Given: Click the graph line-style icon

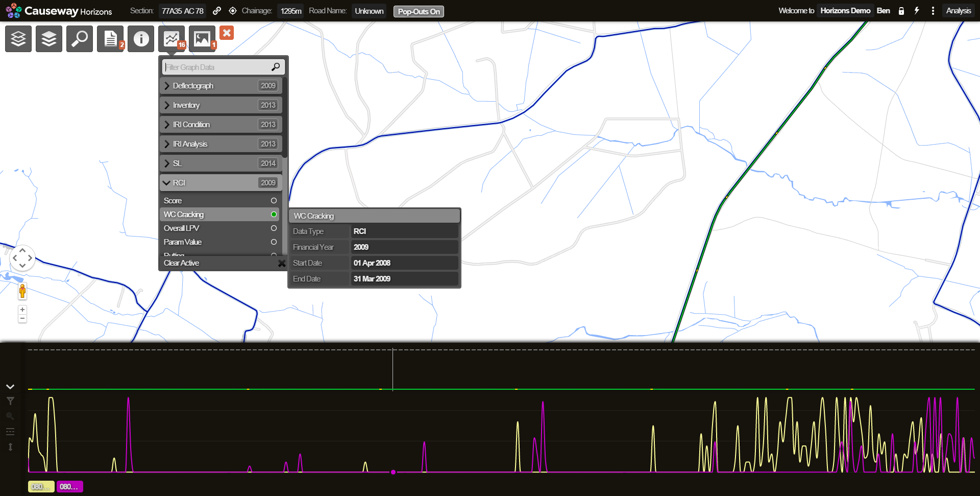Looking at the screenshot, I should pos(10,432).
